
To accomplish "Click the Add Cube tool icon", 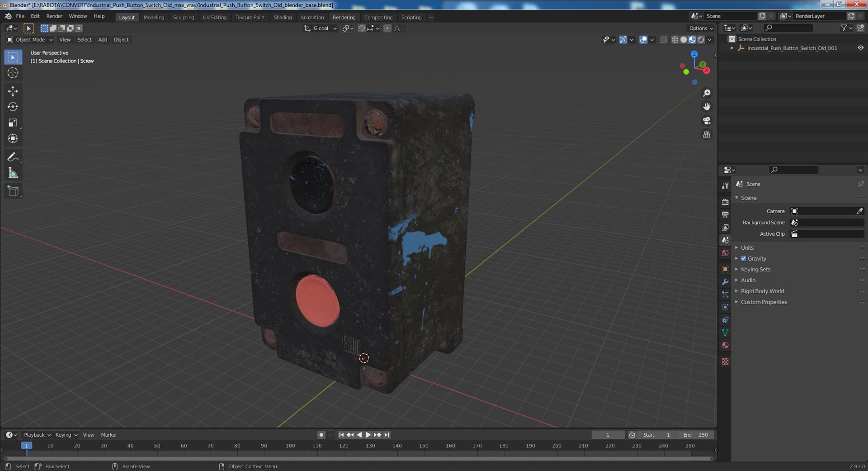I will tap(13, 191).
